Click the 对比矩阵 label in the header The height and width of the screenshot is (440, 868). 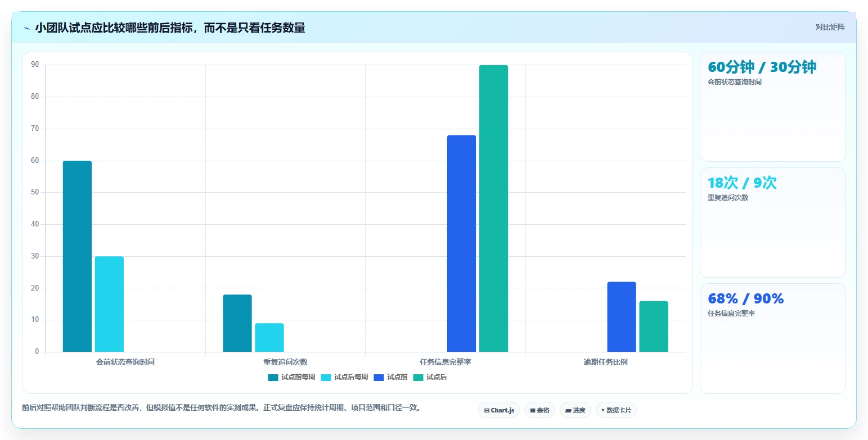click(x=830, y=27)
